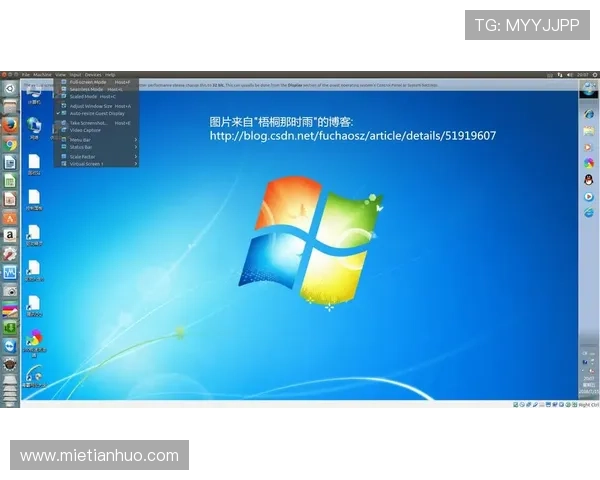Screen dimensions: 600x480
Task: Open Firefox from the Ubuntu launcher
Action: coord(10,125)
